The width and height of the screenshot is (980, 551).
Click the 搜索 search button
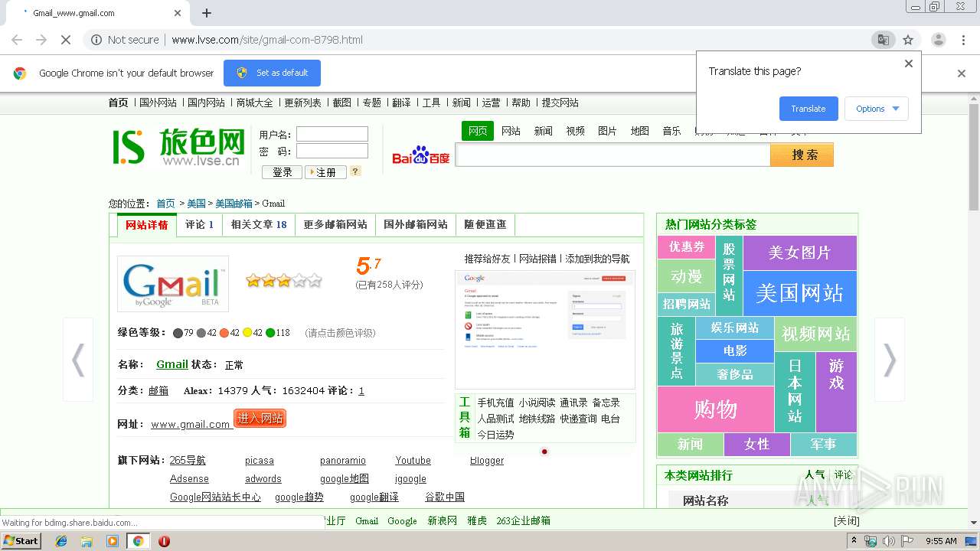click(802, 155)
